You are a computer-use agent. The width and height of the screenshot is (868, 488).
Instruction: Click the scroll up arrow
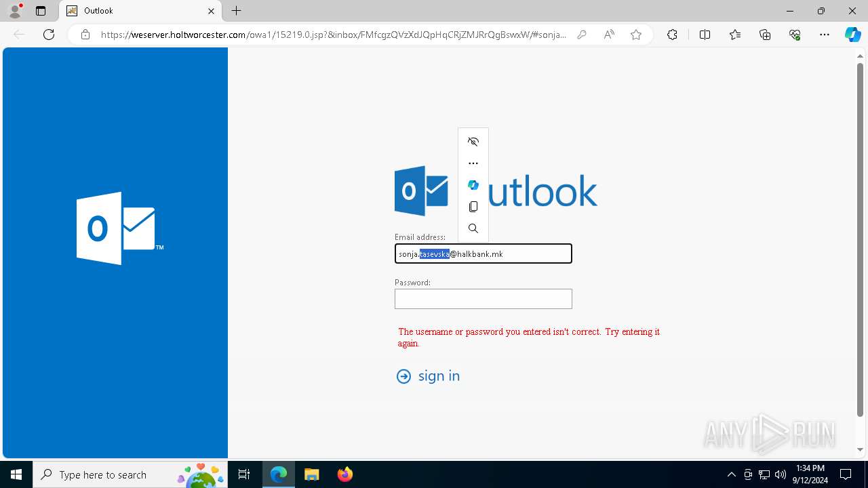click(x=860, y=56)
